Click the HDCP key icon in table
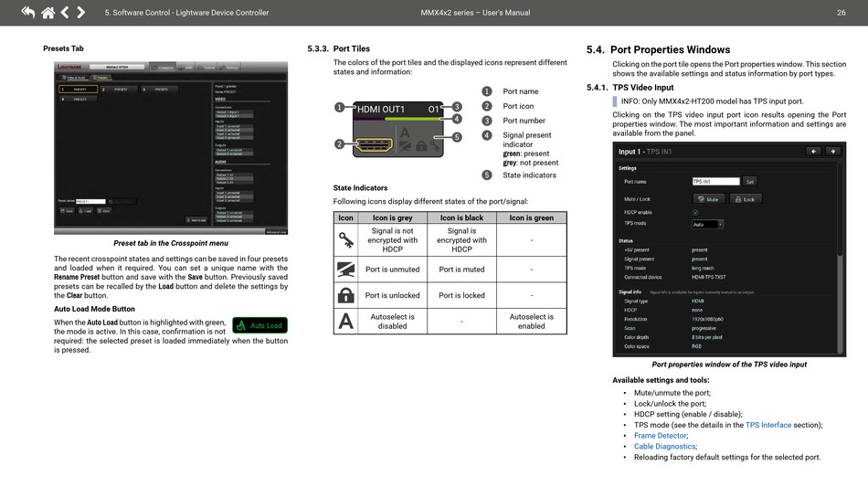The image size is (868, 487). [346, 239]
